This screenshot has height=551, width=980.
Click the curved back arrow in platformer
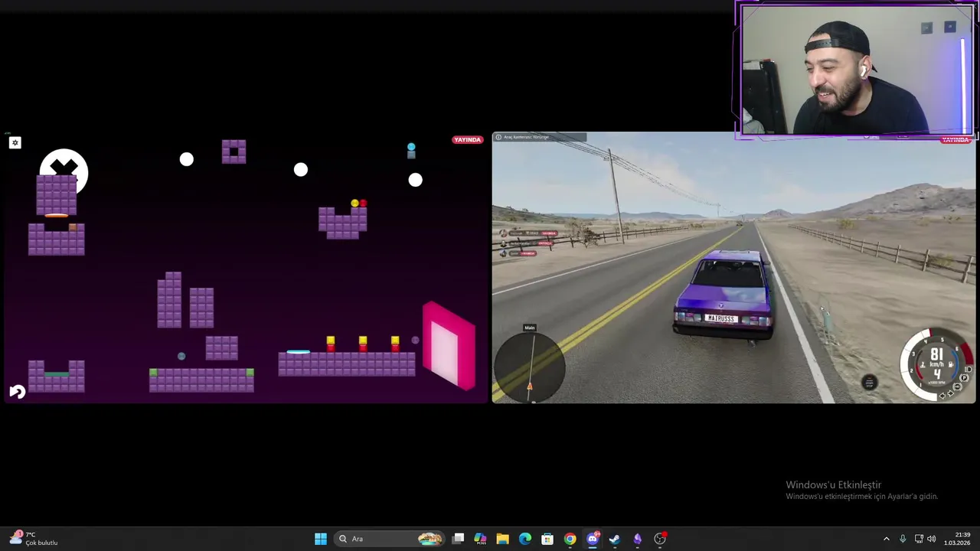point(17,392)
